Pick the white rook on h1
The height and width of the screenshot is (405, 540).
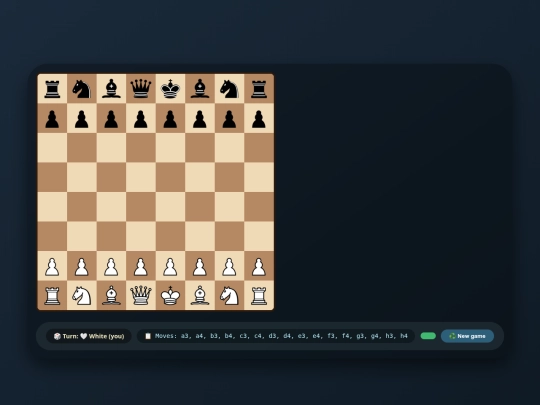[x=259, y=295]
